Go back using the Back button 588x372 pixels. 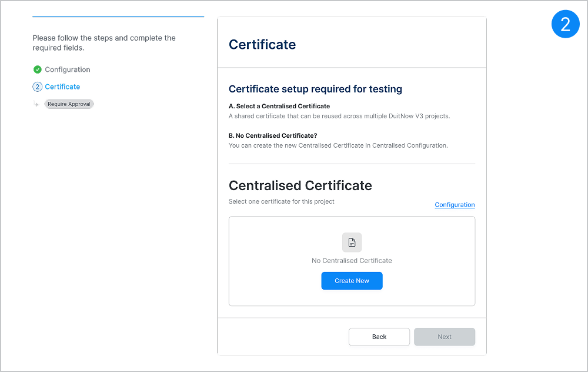tap(379, 337)
